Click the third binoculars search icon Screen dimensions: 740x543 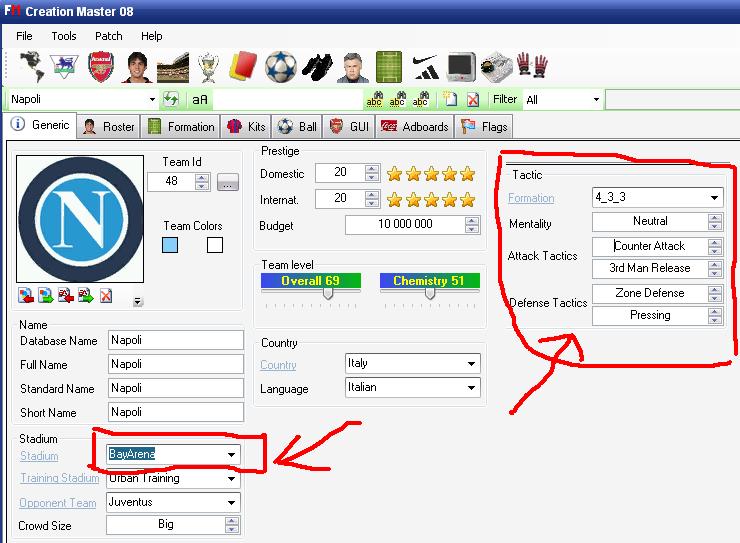[x=420, y=99]
